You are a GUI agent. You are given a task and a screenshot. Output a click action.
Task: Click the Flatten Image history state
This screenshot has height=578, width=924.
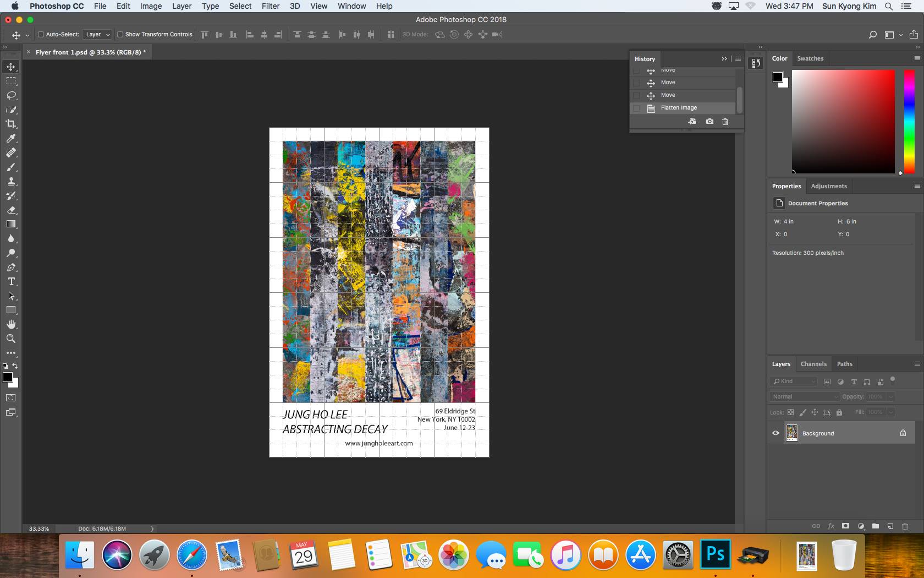point(679,108)
